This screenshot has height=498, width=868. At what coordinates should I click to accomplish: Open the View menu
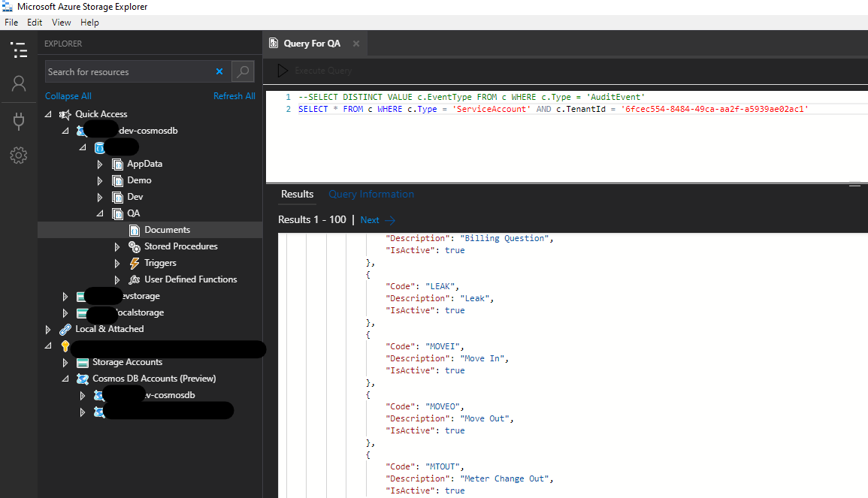[x=61, y=22]
